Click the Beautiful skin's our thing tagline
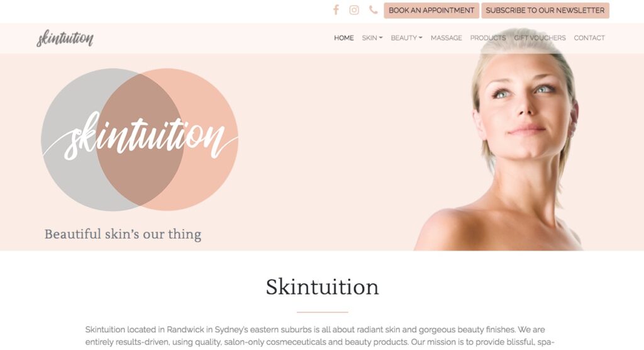 pyautogui.click(x=123, y=234)
